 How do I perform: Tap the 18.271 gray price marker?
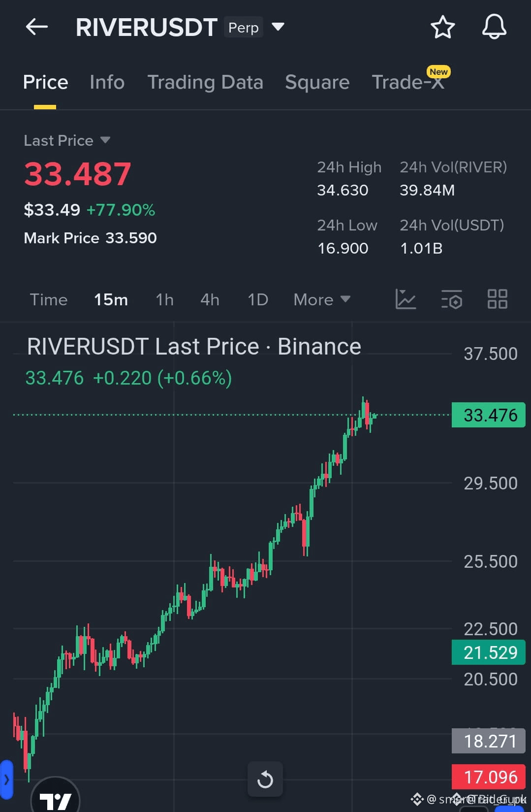(489, 741)
